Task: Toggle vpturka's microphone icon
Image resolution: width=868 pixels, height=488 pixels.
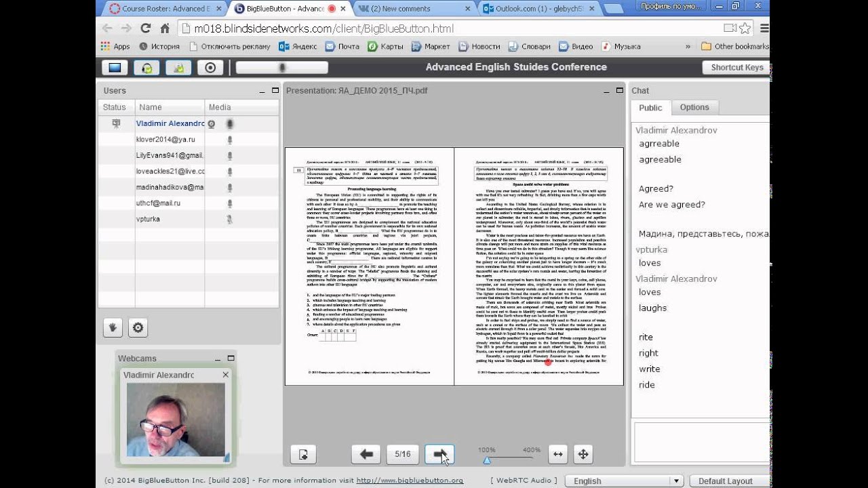Action: tap(230, 219)
